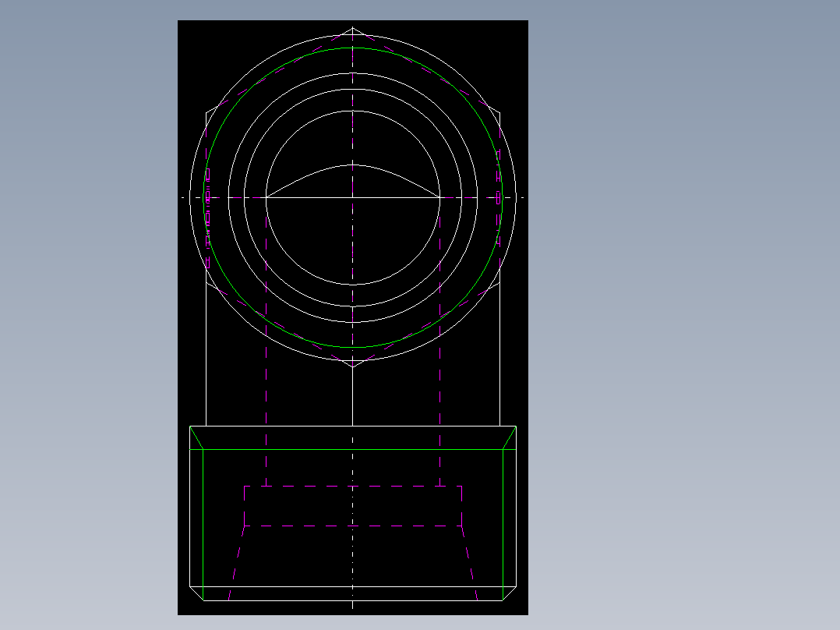Click the empty gray background right of drawing

tap(680, 322)
